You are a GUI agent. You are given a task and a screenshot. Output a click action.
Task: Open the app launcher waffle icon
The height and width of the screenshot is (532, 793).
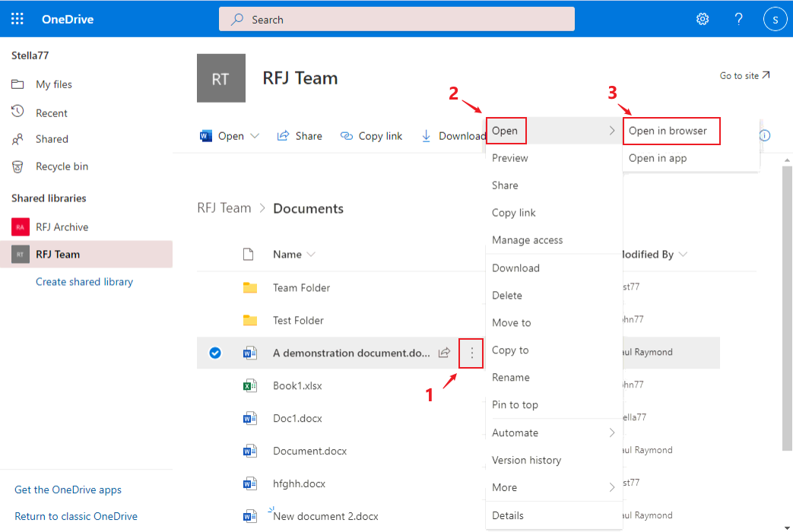17,19
